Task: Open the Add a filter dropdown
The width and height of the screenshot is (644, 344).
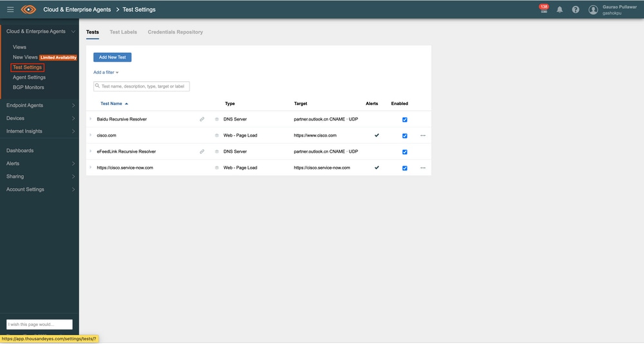Action: click(x=106, y=72)
